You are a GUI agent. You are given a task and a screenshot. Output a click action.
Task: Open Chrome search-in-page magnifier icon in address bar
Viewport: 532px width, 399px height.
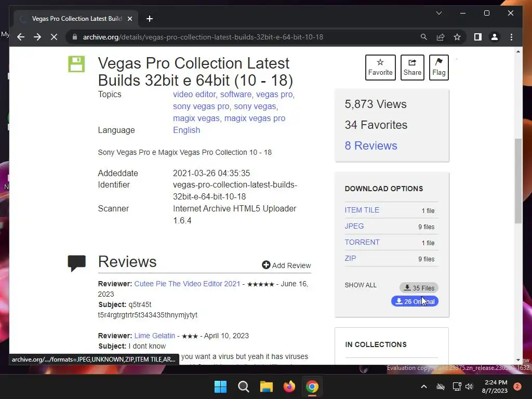[x=424, y=37]
